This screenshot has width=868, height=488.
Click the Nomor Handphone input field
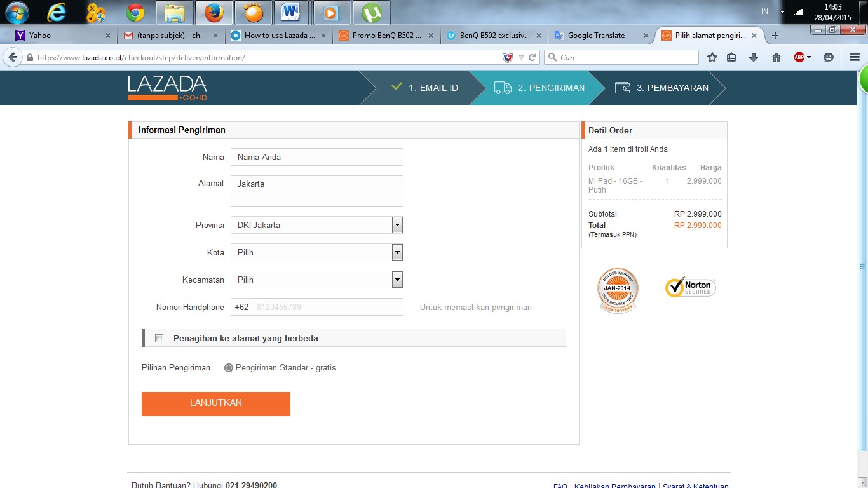click(x=327, y=307)
